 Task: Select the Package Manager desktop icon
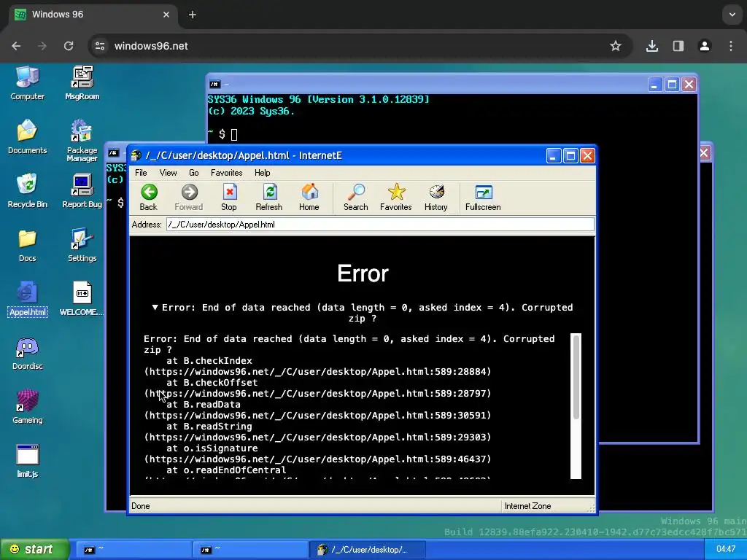click(82, 141)
